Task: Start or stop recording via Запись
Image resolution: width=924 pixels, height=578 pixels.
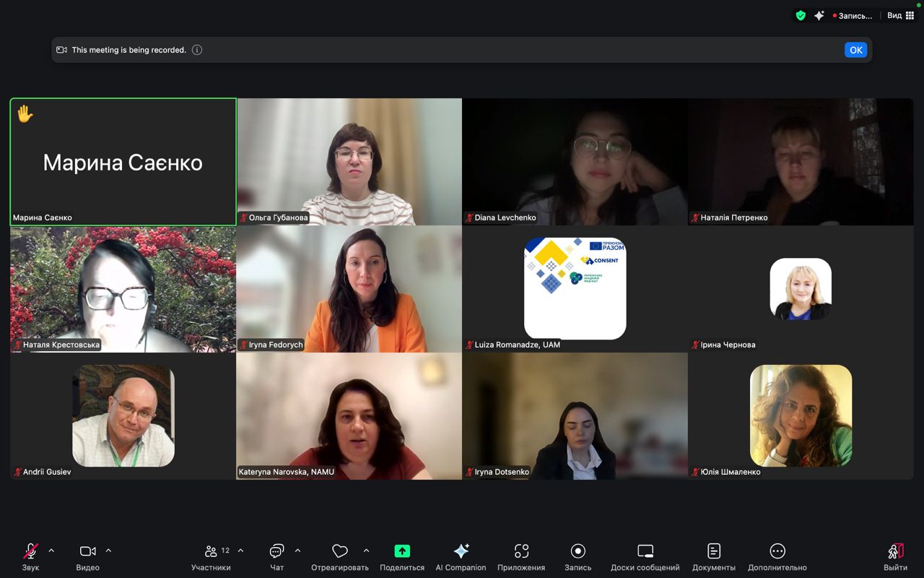Action: pos(577,552)
